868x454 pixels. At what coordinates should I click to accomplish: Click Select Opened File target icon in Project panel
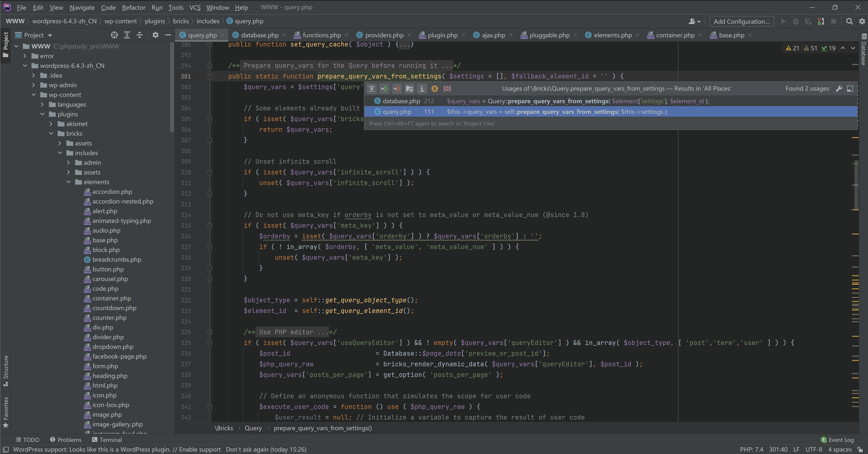pos(114,35)
